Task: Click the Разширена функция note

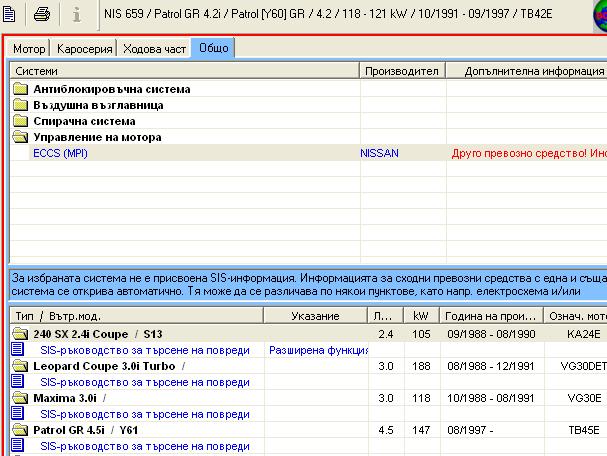Action: pyautogui.click(x=318, y=350)
